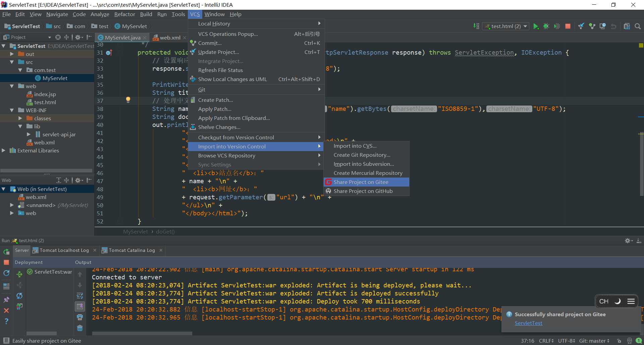Click the intention light bulb at line 37
Screen dimensions: 644x345
click(128, 99)
